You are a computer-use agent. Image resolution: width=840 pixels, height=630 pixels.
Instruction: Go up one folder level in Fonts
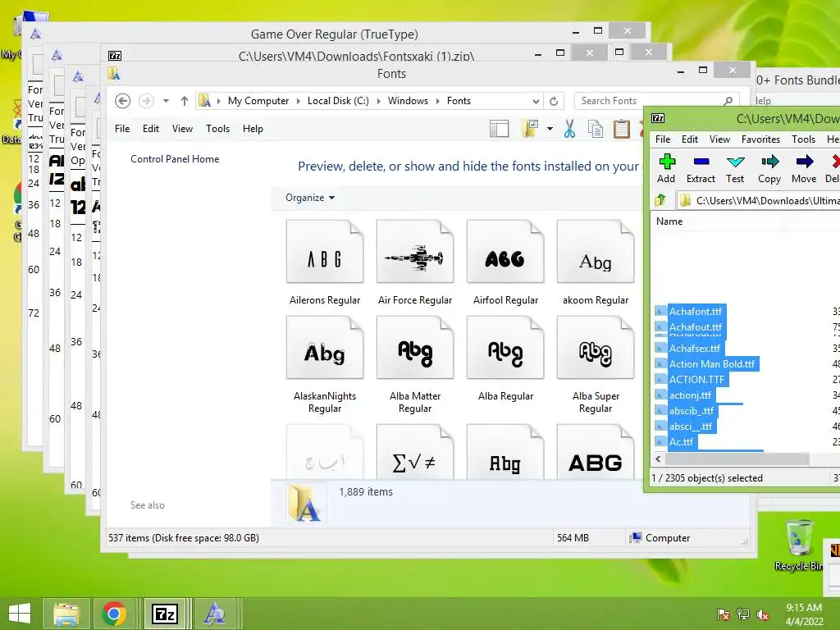[x=185, y=101]
